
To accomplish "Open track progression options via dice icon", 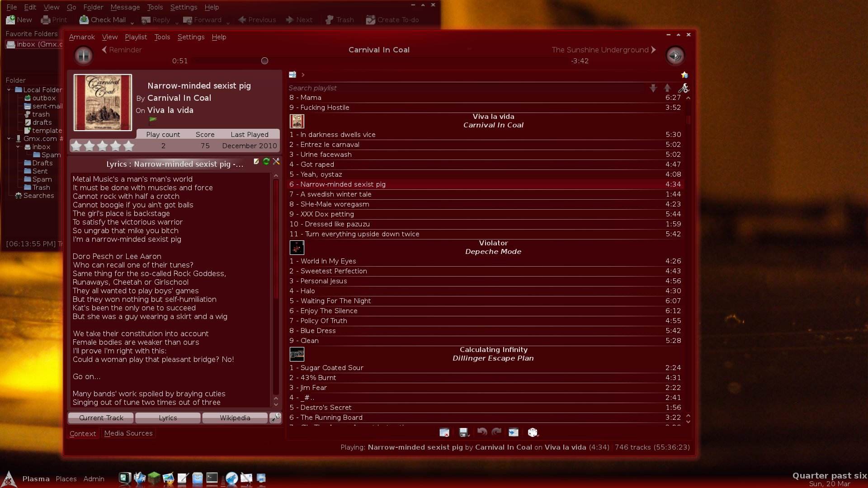I will tap(533, 432).
